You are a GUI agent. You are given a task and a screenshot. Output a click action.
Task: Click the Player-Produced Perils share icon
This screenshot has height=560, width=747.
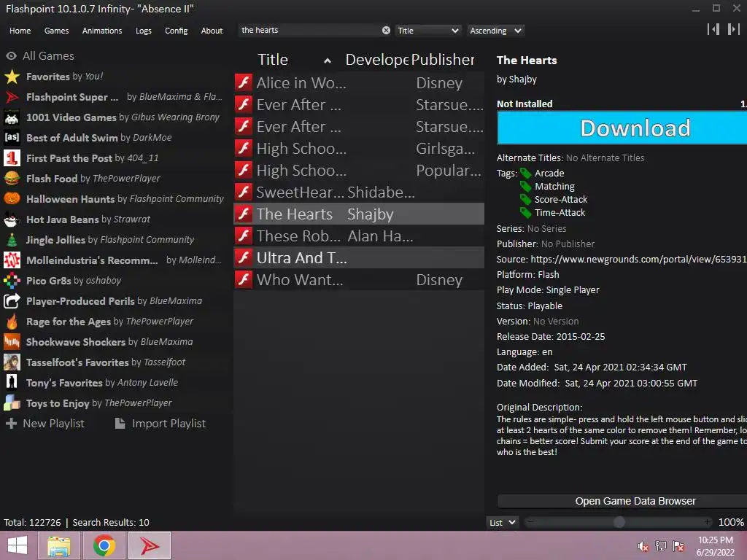tap(12, 301)
